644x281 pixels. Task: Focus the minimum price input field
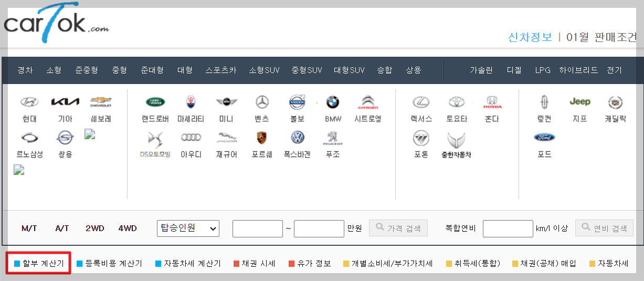coord(258,228)
